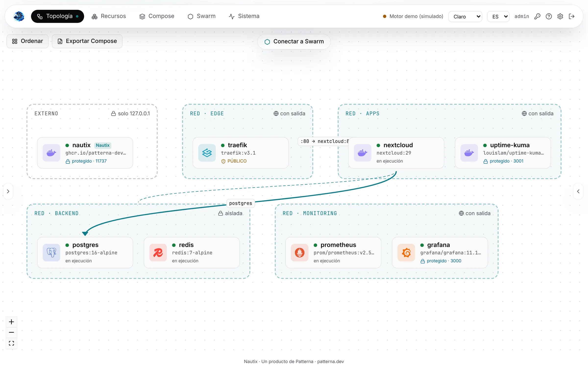
Task: Select the grafana container icon
Action: tap(406, 253)
